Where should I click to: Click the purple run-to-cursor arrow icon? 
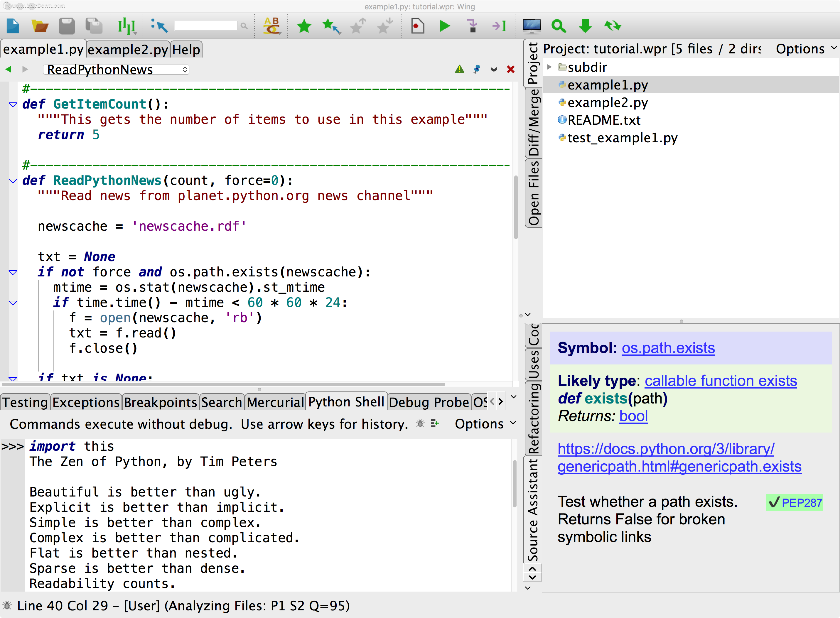pos(499,26)
